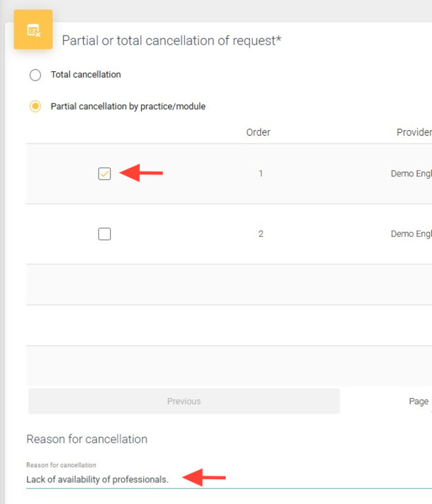
Task: Click the Partial cancellation by practice/module label
Action: (x=128, y=106)
